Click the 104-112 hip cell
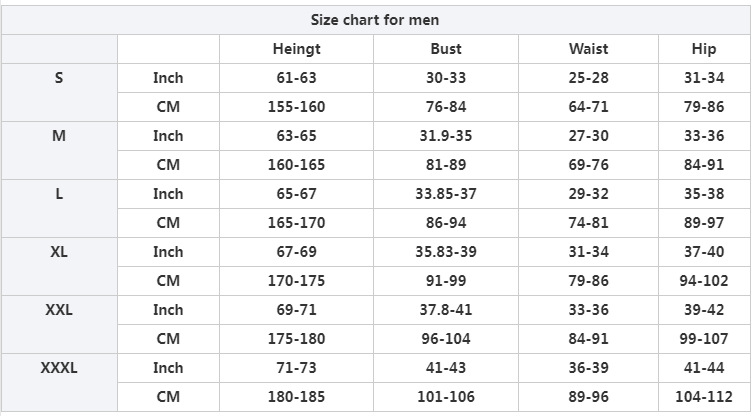 704,397
